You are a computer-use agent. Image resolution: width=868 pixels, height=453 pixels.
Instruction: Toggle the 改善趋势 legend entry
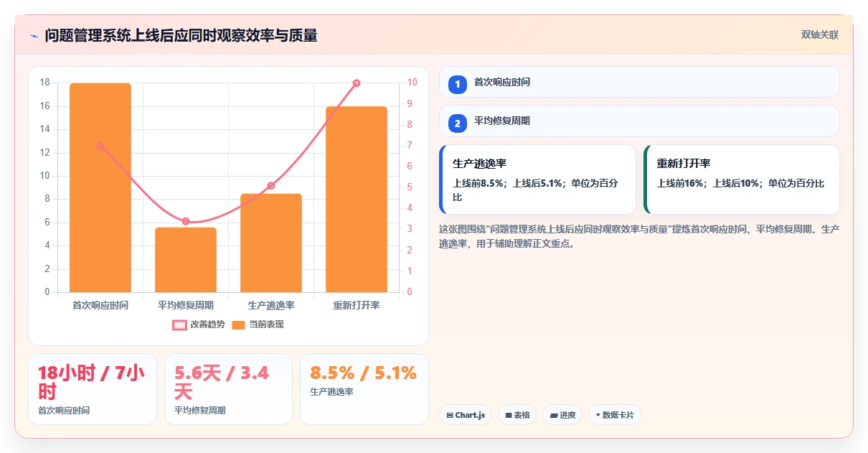click(199, 324)
